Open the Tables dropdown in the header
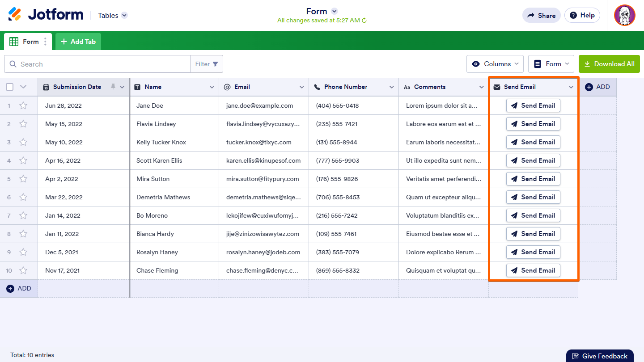Screen dimensions: 644x362 112,15
